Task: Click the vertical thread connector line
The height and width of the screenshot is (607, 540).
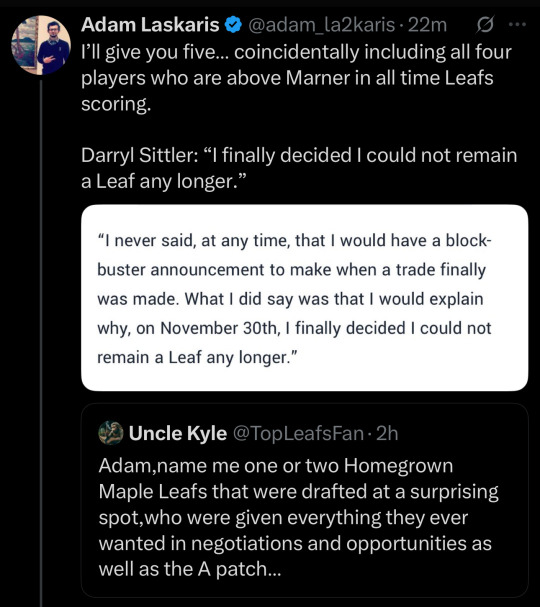Action: pyautogui.click(x=41, y=341)
